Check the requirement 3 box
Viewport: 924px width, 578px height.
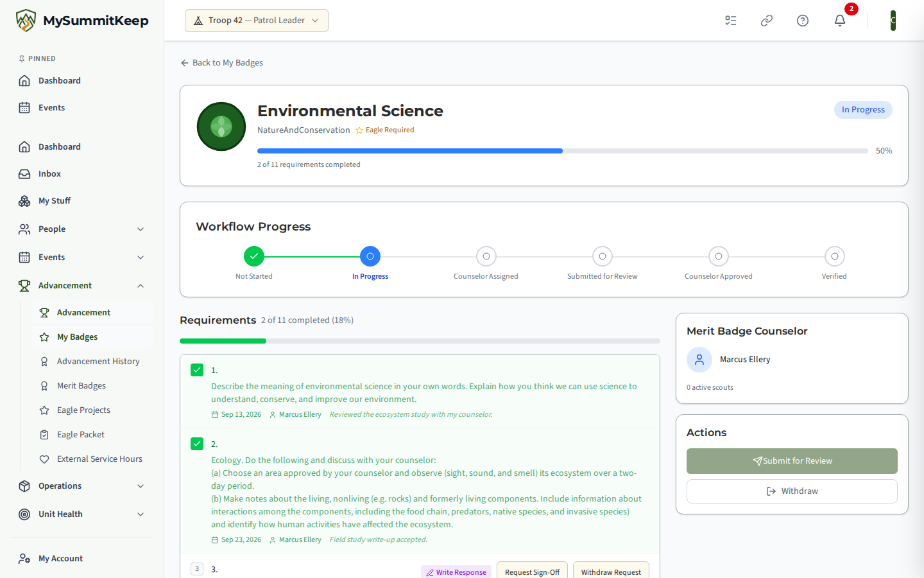[197, 569]
